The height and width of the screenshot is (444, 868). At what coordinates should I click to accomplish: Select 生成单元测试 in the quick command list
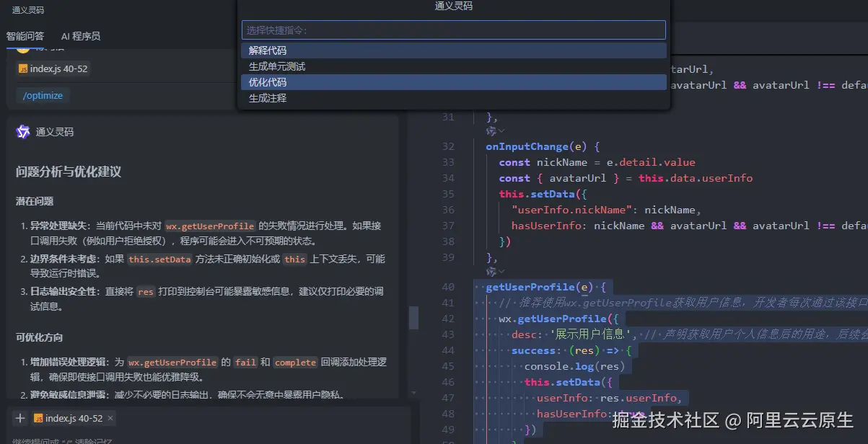click(453, 66)
